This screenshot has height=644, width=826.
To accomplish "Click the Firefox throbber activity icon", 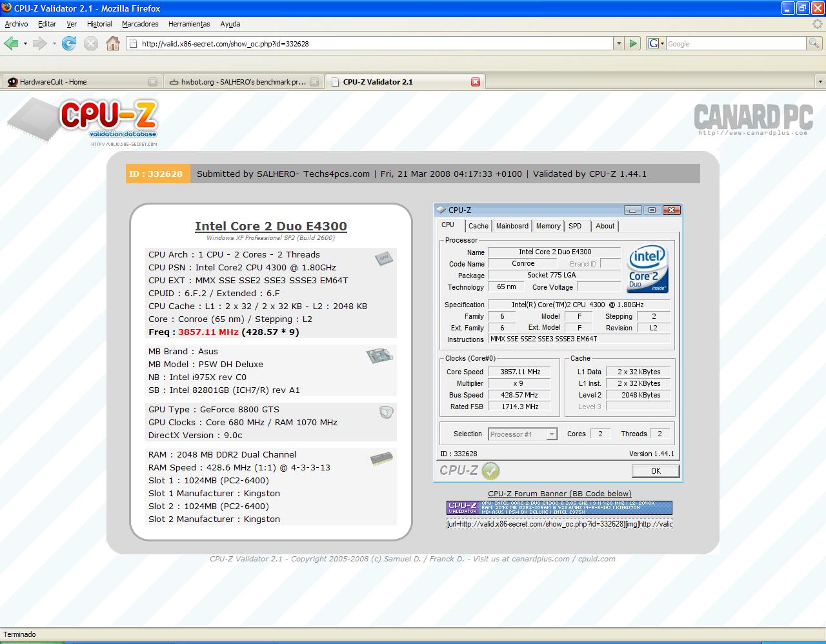I will [817, 24].
